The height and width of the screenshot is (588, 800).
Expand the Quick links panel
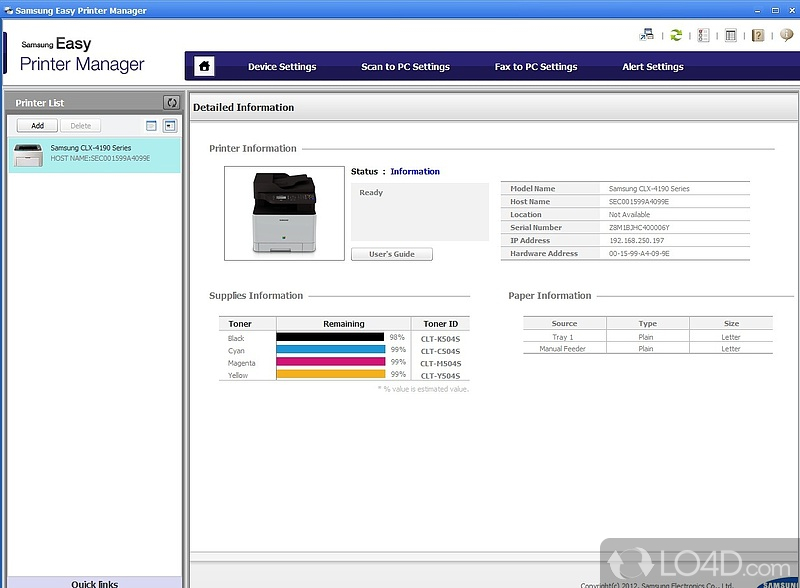tap(94, 583)
